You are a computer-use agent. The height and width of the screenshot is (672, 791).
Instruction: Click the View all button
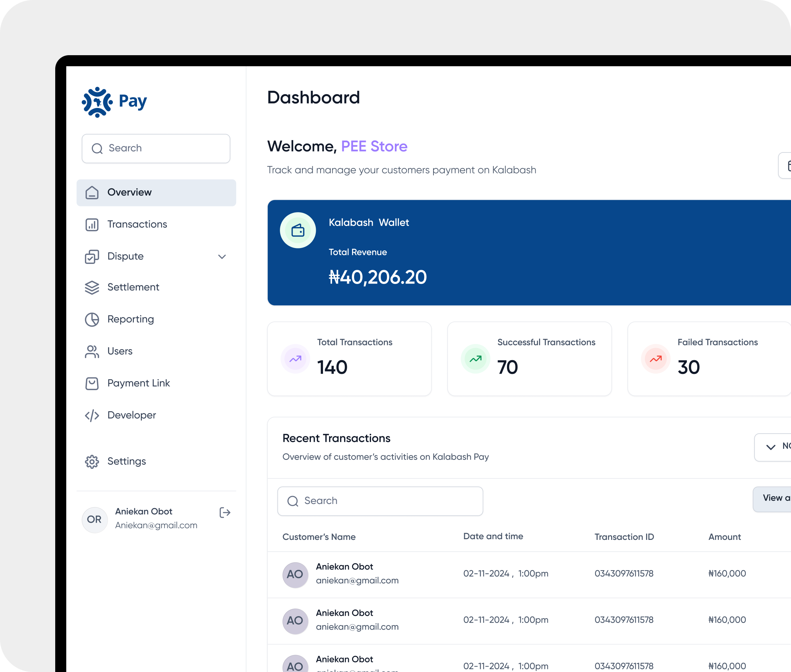[x=772, y=500]
